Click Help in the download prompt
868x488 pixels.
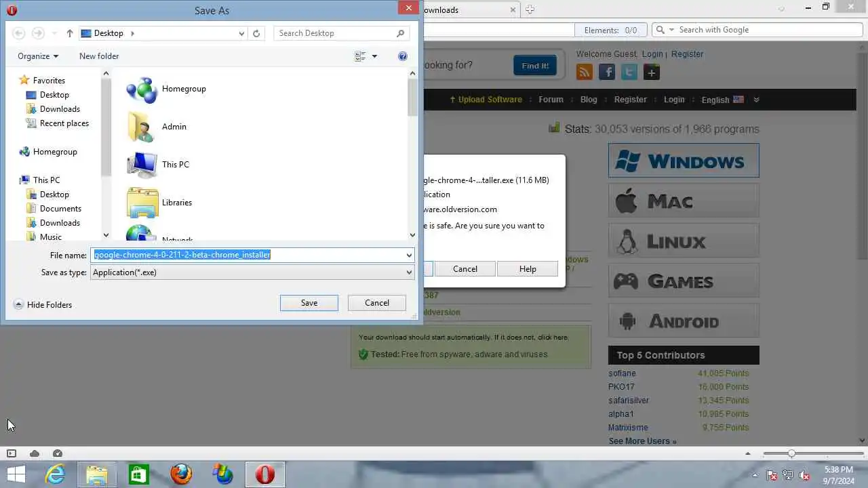pyautogui.click(x=528, y=269)
